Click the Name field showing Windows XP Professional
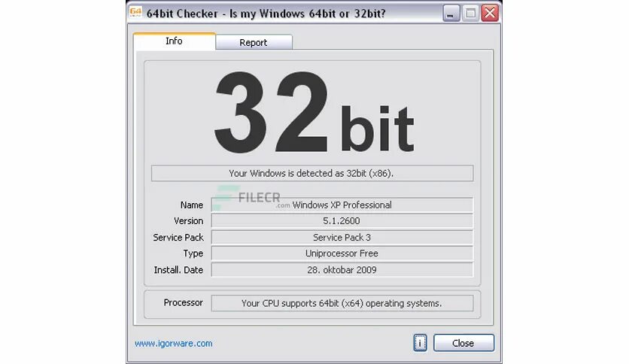The width and height of the screenshot is (629, 364). point(342,205)
